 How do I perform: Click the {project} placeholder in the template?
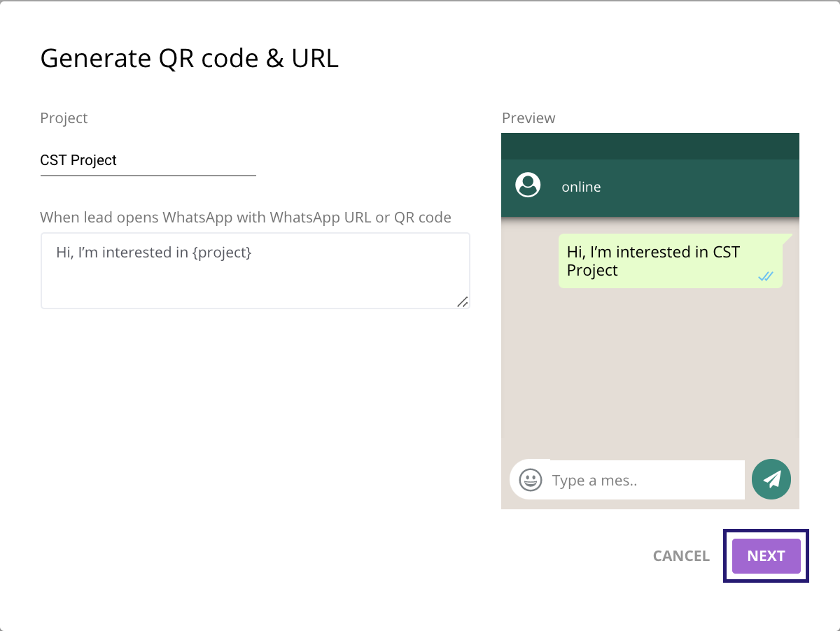[221, 253]
